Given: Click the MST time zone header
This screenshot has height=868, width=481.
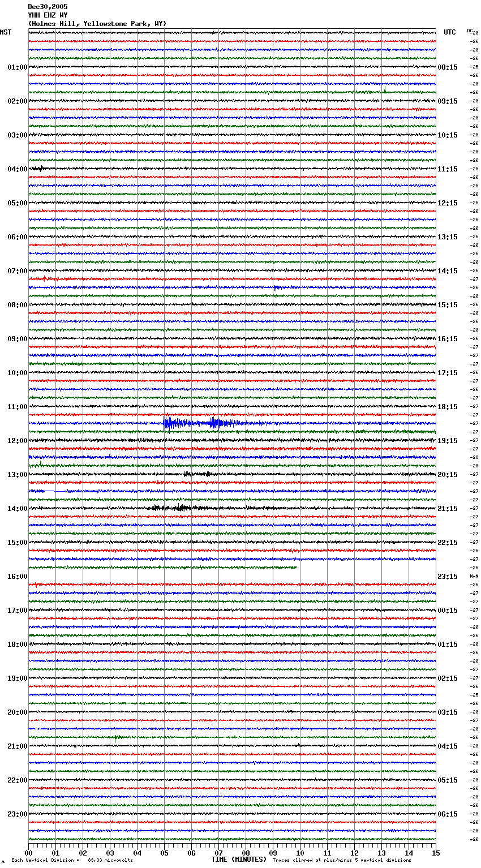Looking at the screenshot, I should 6,32.
